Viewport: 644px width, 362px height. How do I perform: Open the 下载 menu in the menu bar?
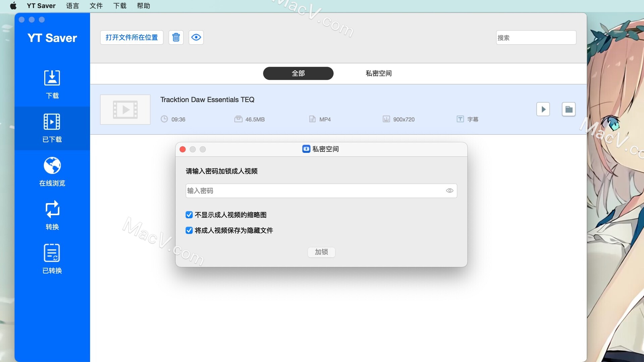pyautogui.click(x=120, y=6)
